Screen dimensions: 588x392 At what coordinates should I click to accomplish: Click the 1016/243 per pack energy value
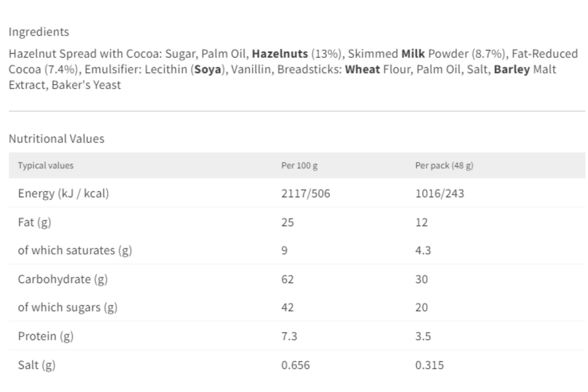click(x=440, y=194)
